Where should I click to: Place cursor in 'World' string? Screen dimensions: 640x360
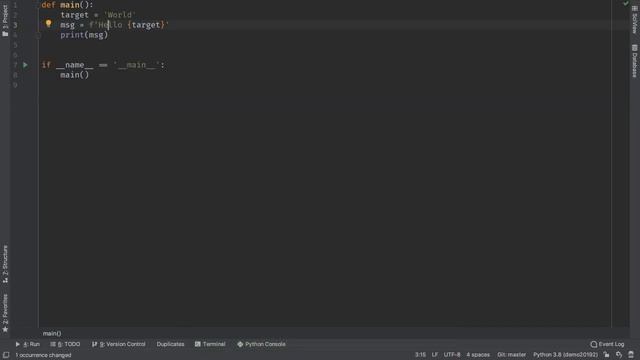click(120, 15)
